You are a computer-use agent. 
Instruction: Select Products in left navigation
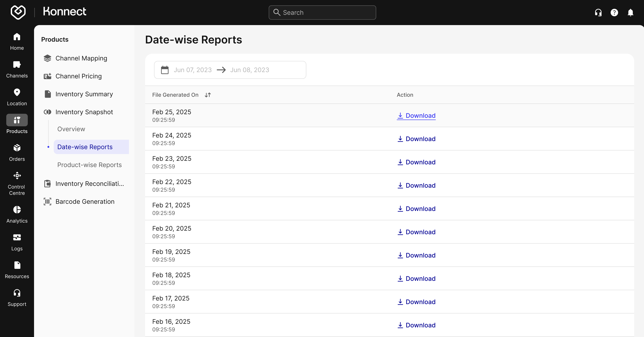(17, 124)
